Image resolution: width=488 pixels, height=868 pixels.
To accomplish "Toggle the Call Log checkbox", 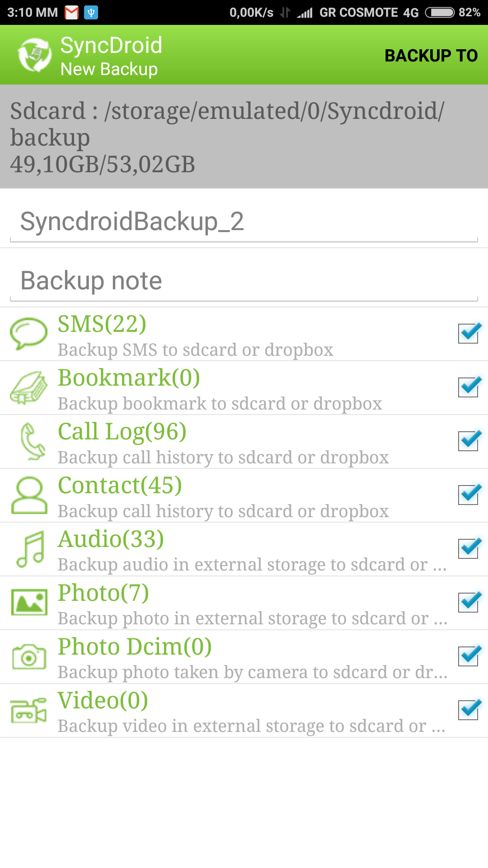I will pyautogui.click(x=469, y=441).
